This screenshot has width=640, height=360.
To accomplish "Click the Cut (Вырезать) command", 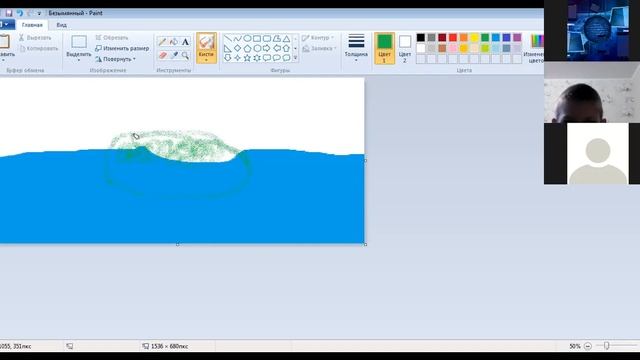I will (35, 38).
